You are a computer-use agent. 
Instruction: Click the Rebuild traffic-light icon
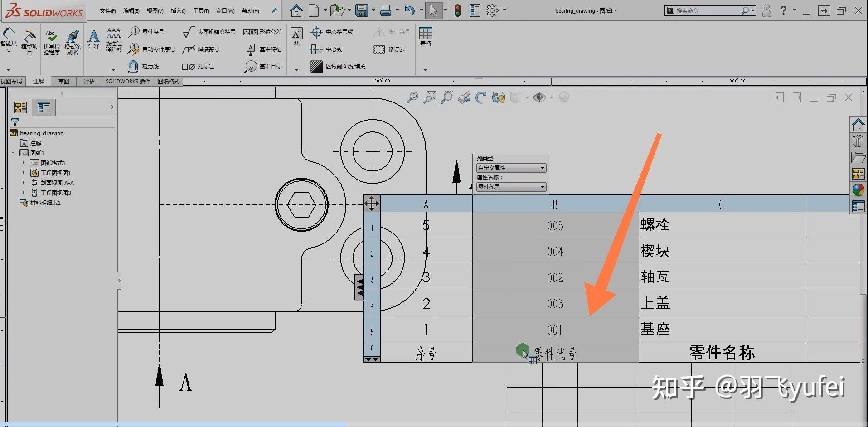[x=458, y=10]
